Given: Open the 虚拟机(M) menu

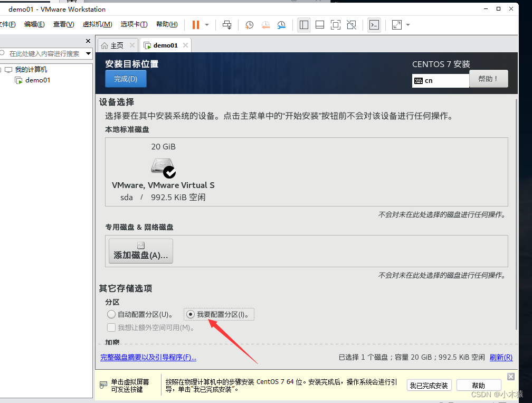Looking at the screenshot, I should tap(97, 24).
